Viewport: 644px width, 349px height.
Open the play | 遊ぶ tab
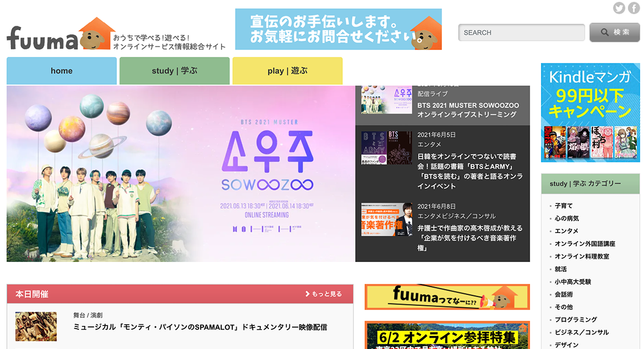[287, 71]
